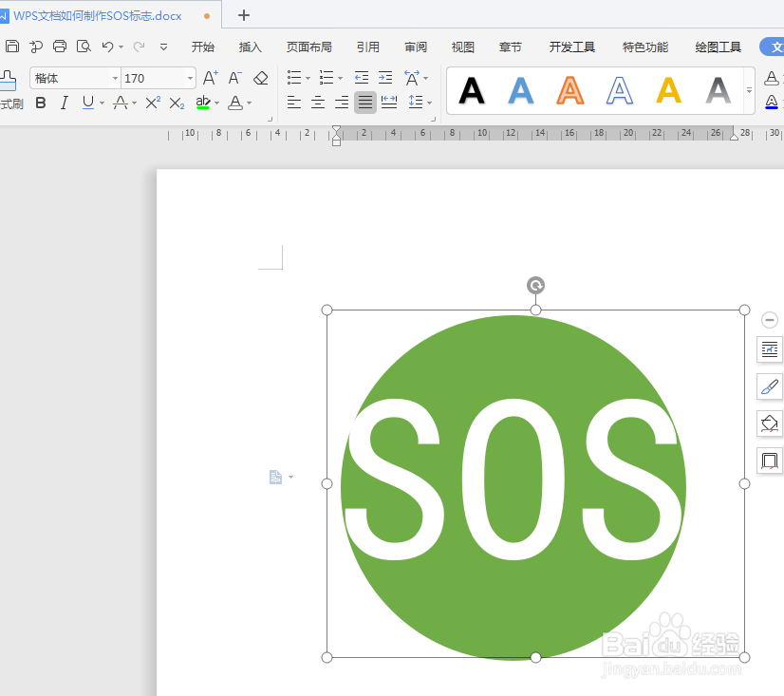Click shape outline floating button
Image resolution: width=784 pixels, height=696 pixels.
770,461
